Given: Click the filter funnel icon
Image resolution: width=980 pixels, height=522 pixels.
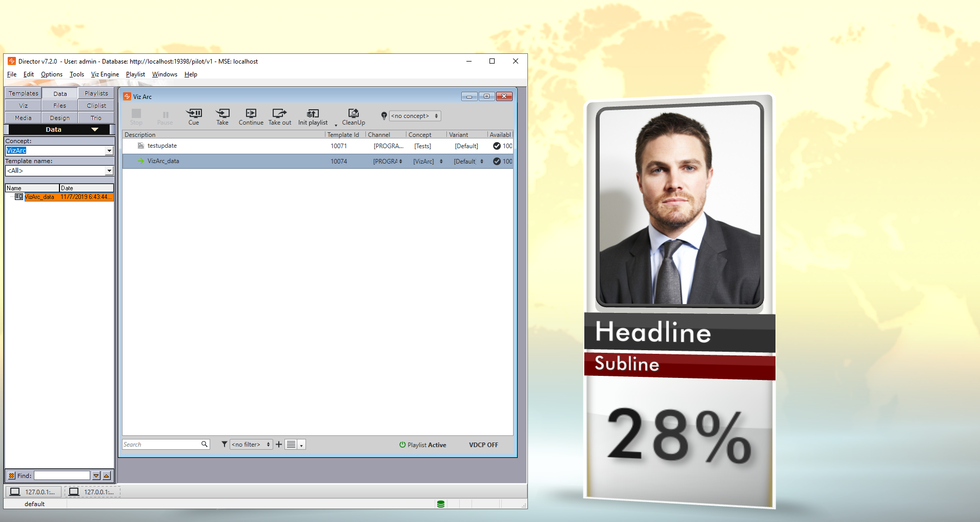Looking at the screenshot, I should pyautogui.click(x=224, y=445).
